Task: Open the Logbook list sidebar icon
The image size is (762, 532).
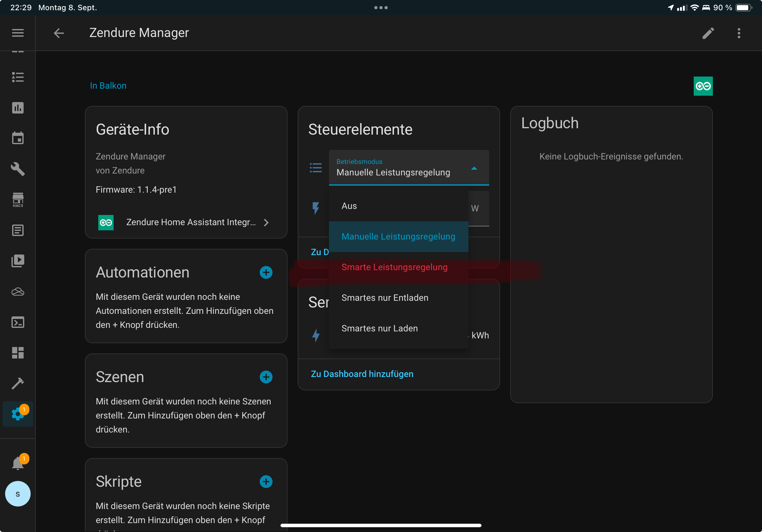Action: [18, 230]
